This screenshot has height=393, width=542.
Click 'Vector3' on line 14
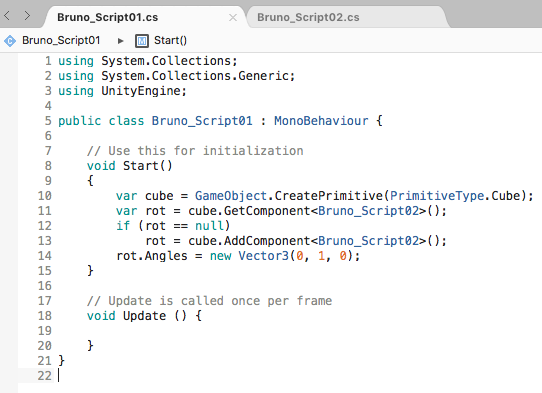coord(263,256)
